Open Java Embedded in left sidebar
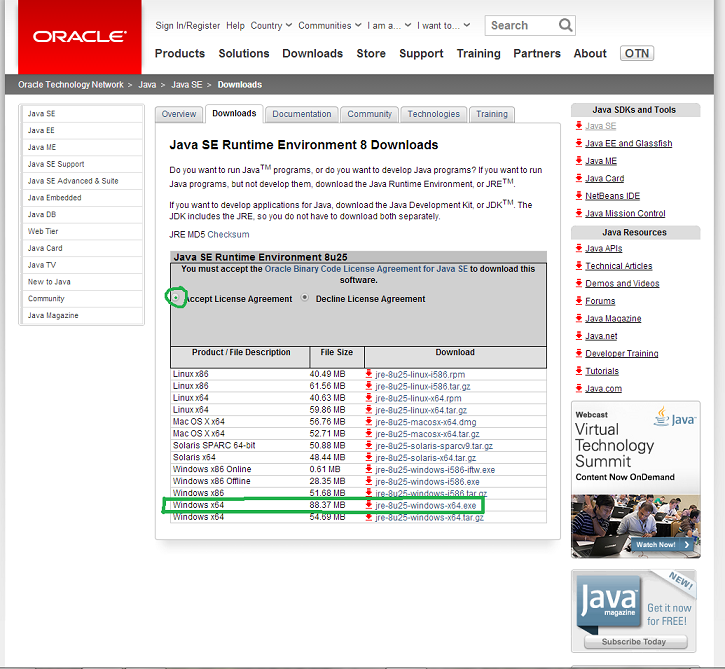 coord(54,198)
